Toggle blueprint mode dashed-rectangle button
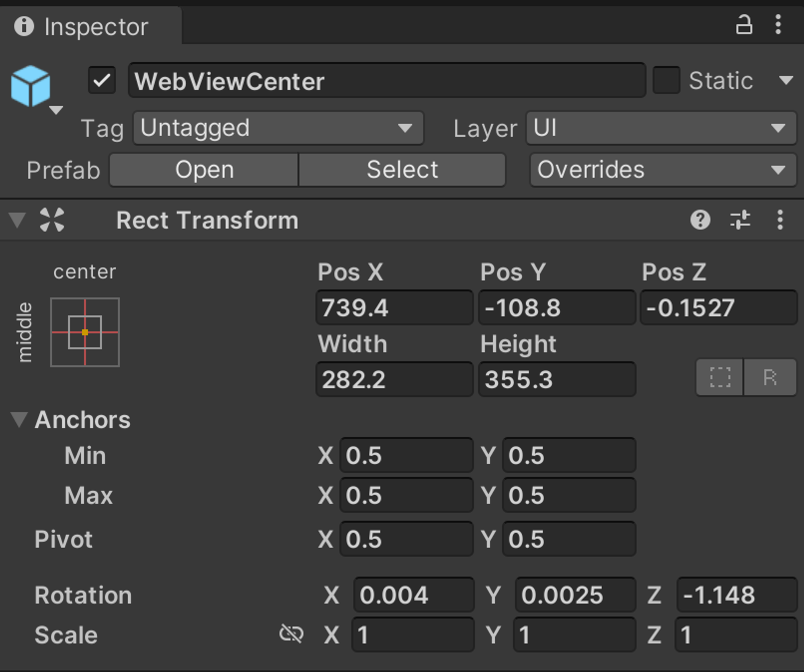 coord(720,377)
